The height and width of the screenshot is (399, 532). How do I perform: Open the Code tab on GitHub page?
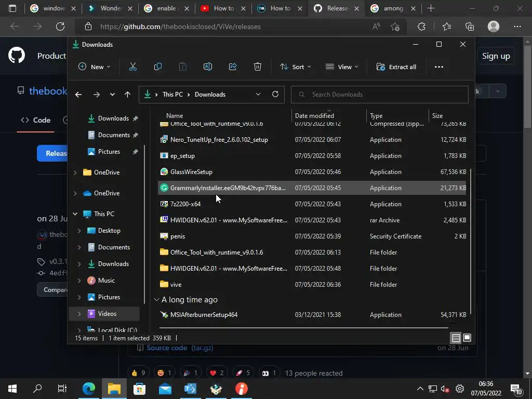[x=36, y=120]
